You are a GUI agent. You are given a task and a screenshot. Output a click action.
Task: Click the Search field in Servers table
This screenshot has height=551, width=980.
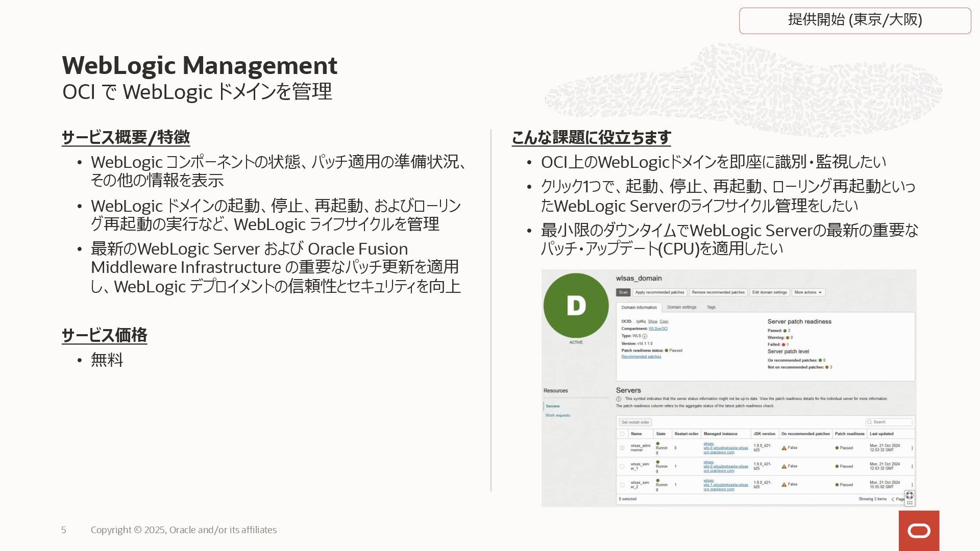point(889,422)
